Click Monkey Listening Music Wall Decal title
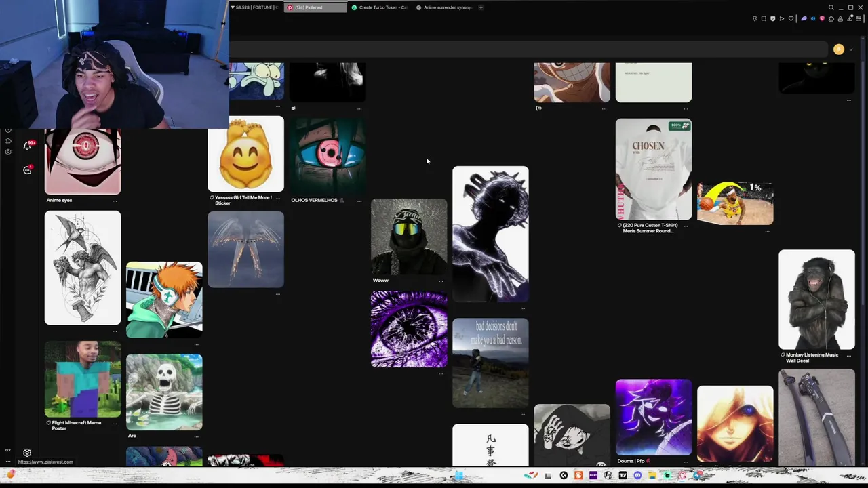868x488 pixels. (812, 358)
